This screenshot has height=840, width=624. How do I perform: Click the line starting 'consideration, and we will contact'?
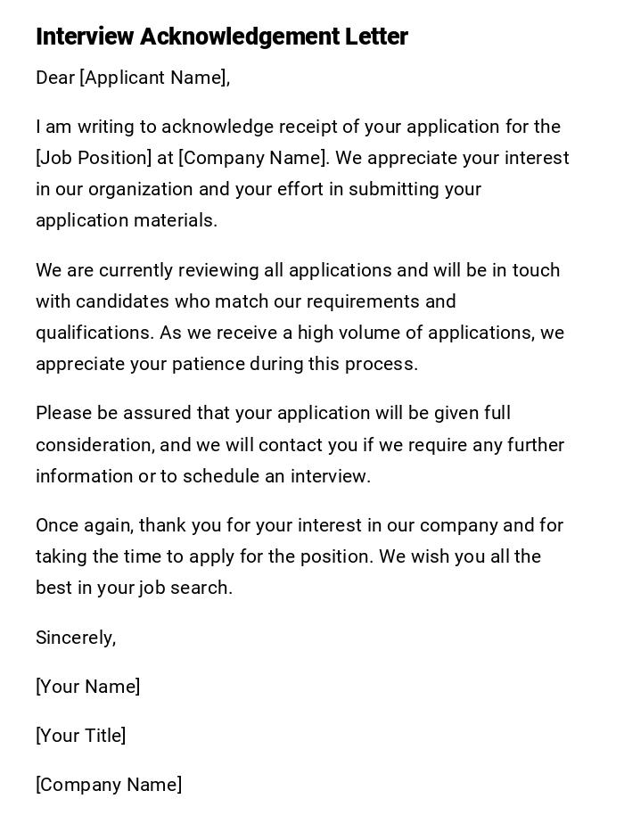(x=300, y=445)
